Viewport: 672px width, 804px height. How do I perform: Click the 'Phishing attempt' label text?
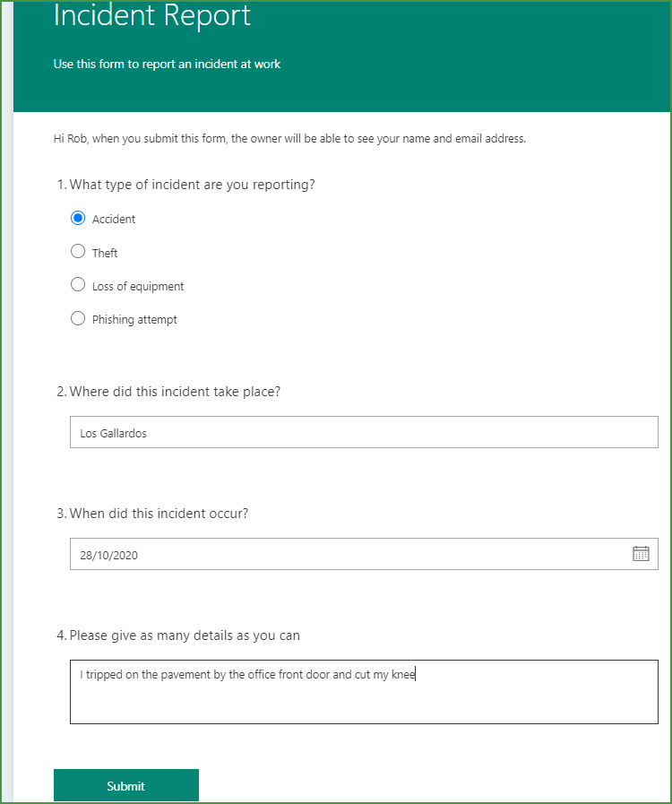click(x=134, y=319)
